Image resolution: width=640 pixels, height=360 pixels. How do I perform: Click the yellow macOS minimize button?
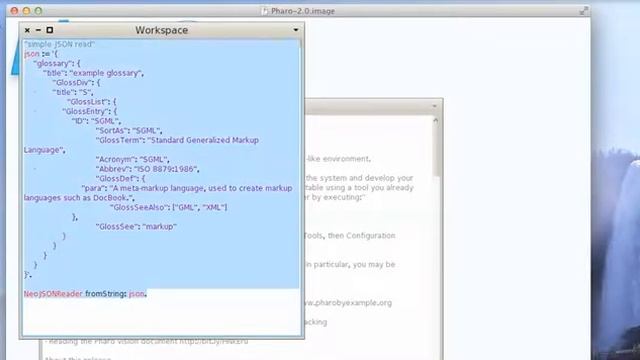click(x=27, y=11)
